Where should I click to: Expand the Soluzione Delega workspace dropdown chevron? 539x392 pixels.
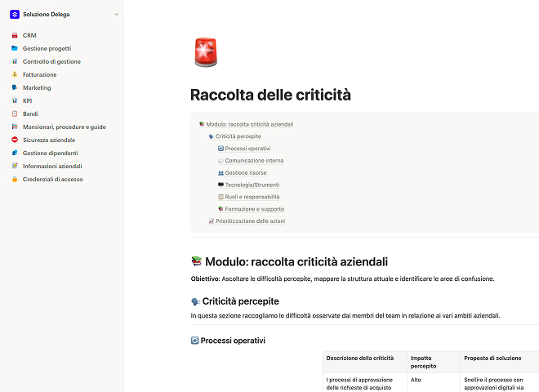click(117, 15)
